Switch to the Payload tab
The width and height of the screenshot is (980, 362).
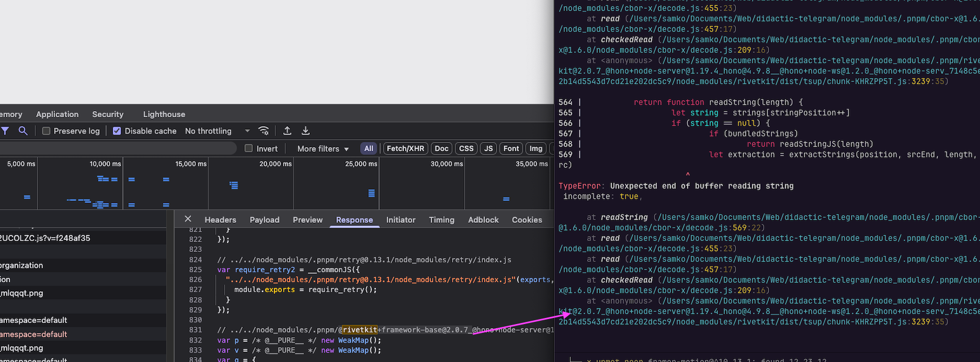click(265, 220)
